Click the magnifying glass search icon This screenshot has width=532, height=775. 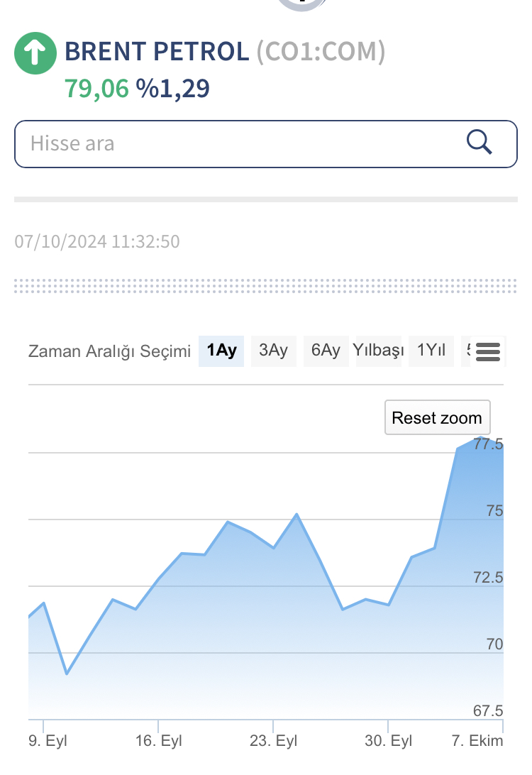coord(480,143)
